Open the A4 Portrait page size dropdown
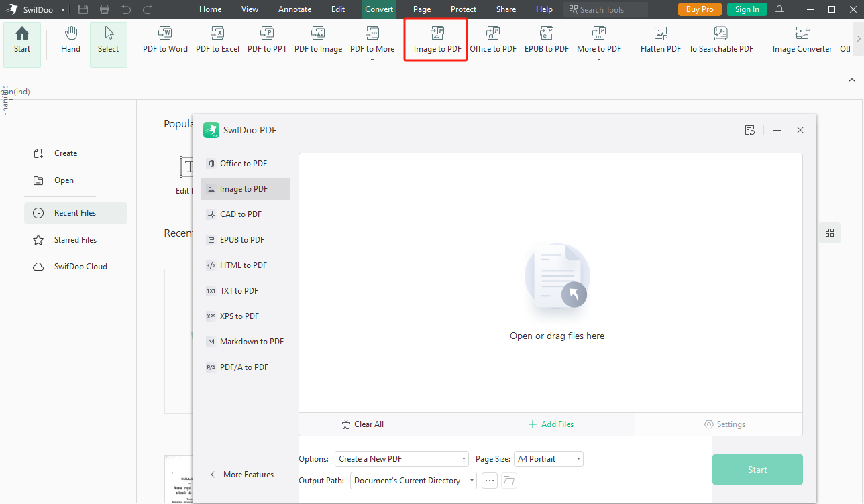 click(x=549, y=459)
